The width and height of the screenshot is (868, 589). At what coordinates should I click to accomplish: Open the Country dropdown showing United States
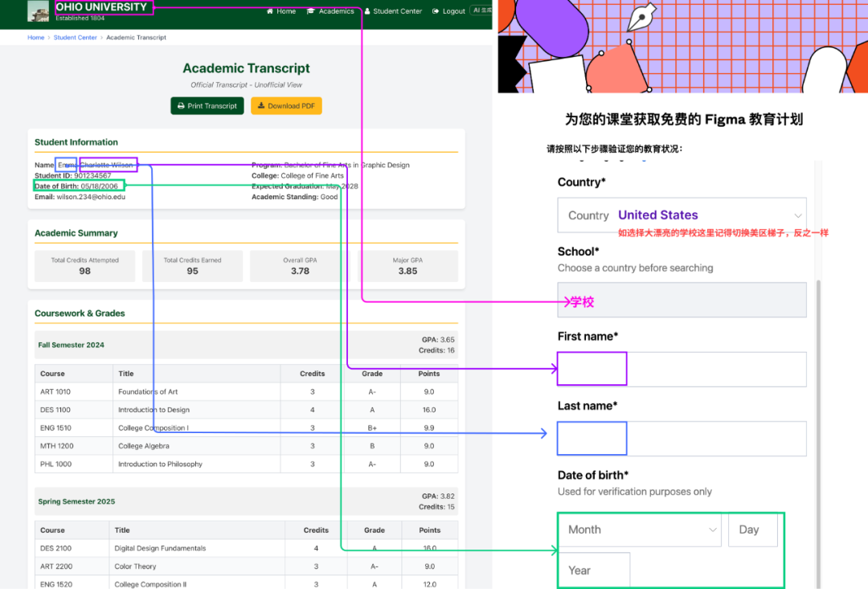tap(682, 215)
